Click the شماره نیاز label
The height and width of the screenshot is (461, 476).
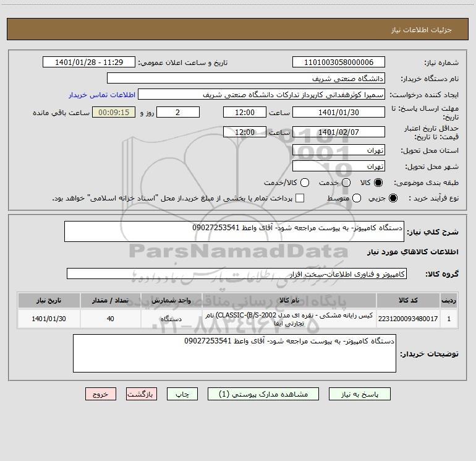pos(441,63)
